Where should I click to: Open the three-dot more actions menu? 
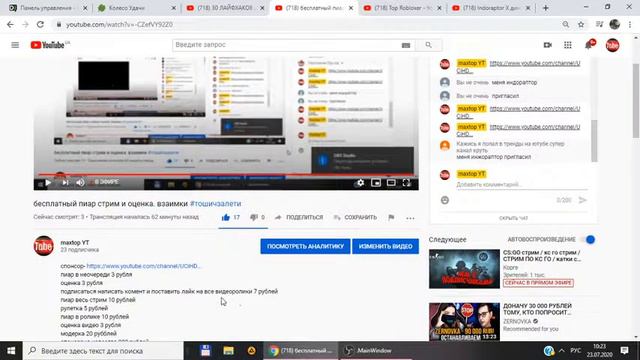coord(410,218)
